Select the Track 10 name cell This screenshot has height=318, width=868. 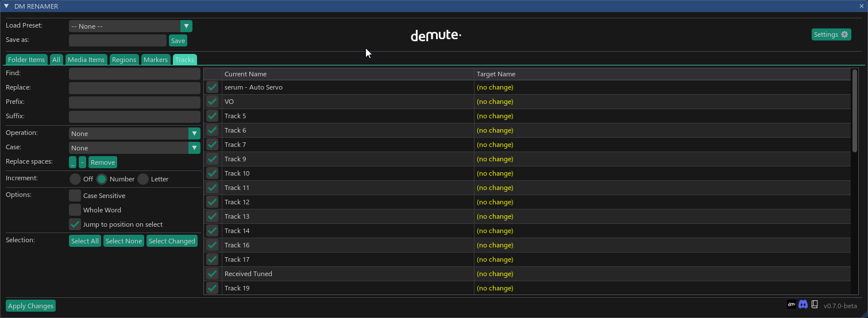[348, 173]
